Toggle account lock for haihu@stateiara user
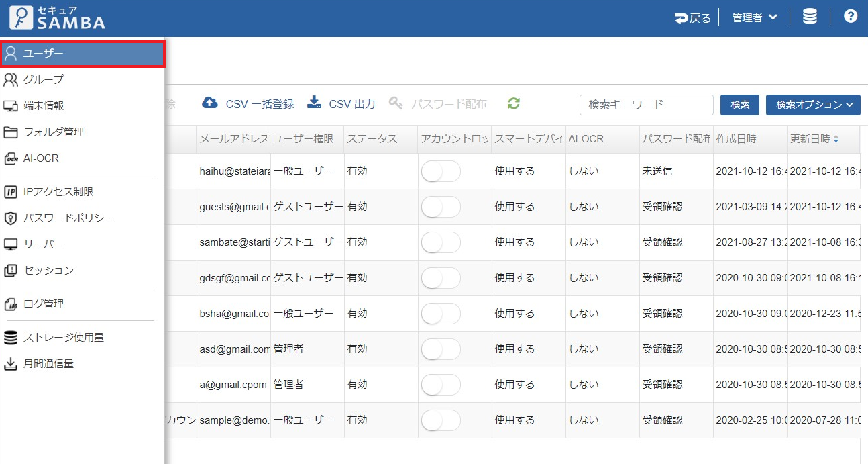The width and height of the screenshot is (868, 464). pos(441,171)
